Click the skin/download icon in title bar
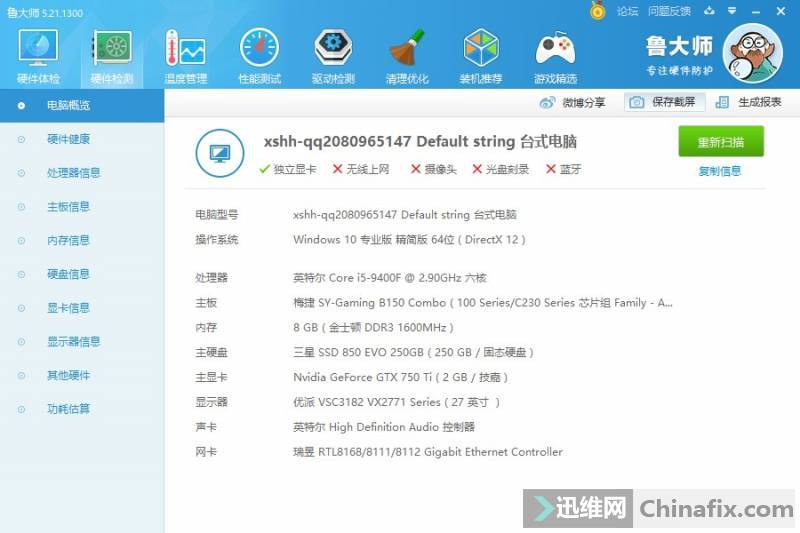The image size is (800, 533). point(709,10)
